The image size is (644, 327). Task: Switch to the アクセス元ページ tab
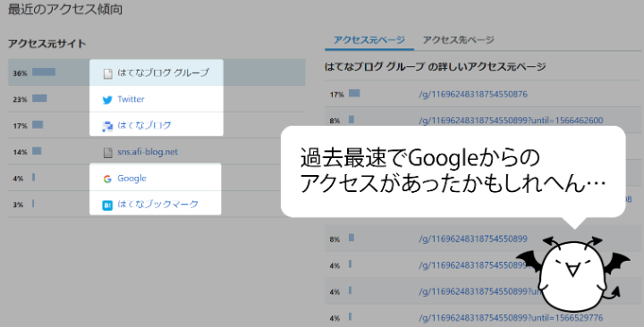click(x=369, y=40)
